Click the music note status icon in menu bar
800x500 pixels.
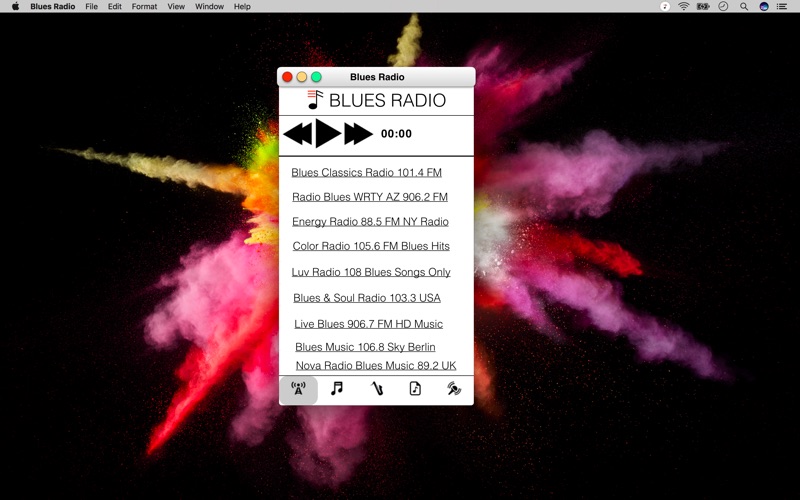pos(664,7)
